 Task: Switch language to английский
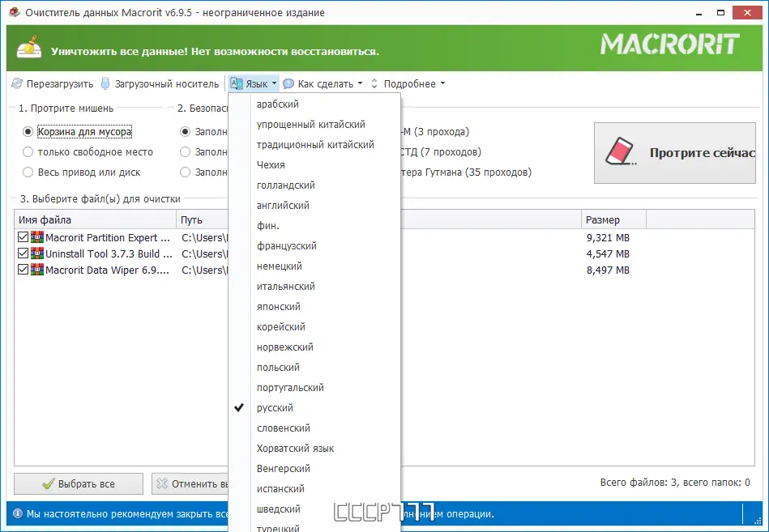(x=314, y=205)
